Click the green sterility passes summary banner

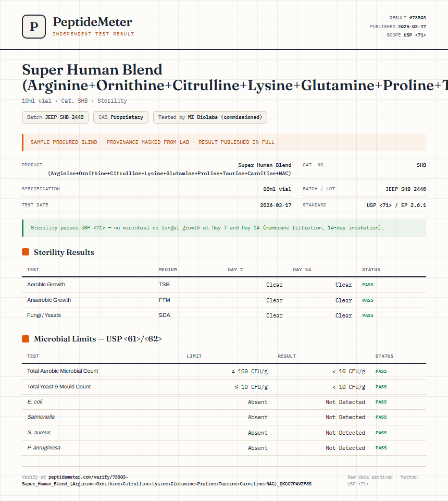pos(224,228)
